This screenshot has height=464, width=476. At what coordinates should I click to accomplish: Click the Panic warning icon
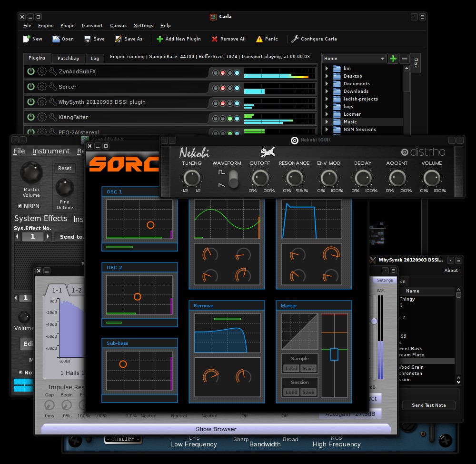[x=259, y=39]
